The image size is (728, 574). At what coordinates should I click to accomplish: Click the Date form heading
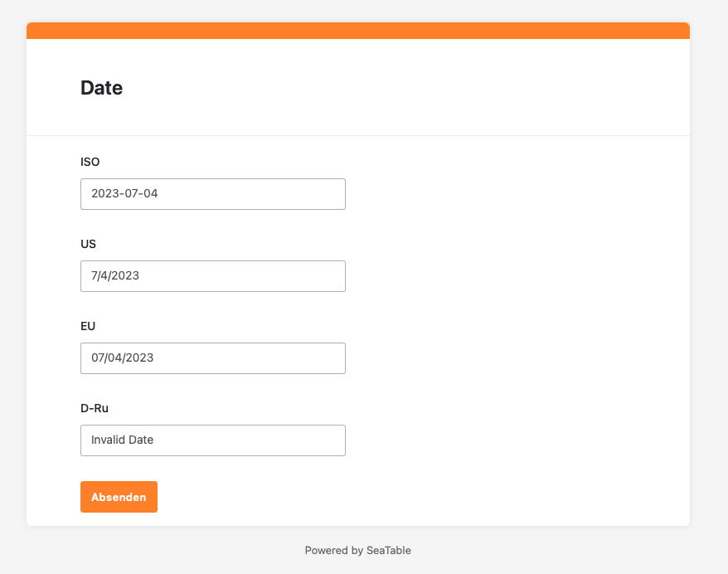point(101,88)
